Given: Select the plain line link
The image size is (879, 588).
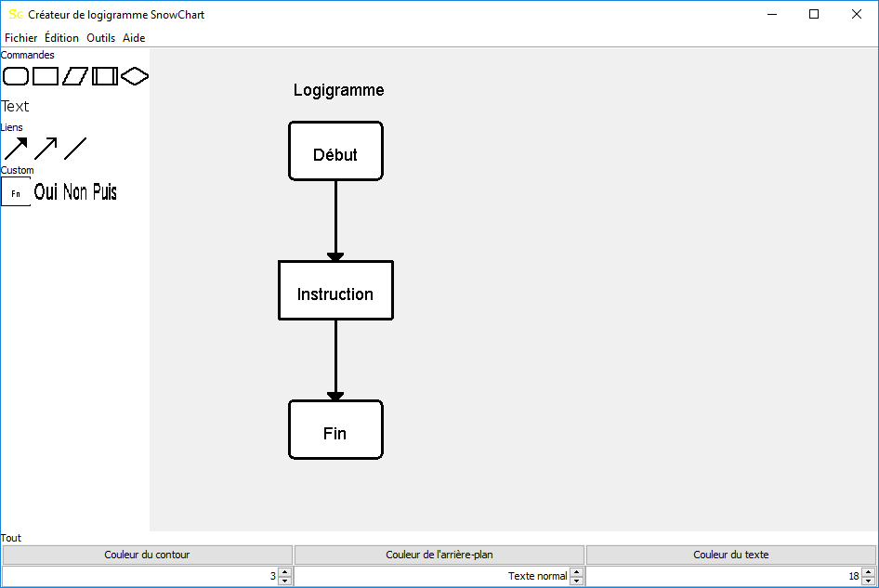Looking at the screenshot, I should coord(75,149).
